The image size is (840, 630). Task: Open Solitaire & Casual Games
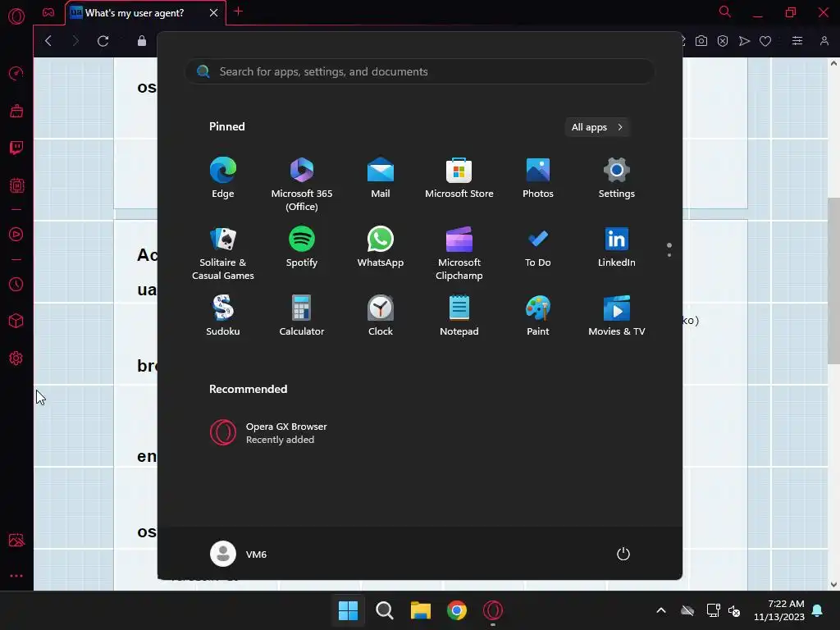pyautogui.click(x=223, y=253)
